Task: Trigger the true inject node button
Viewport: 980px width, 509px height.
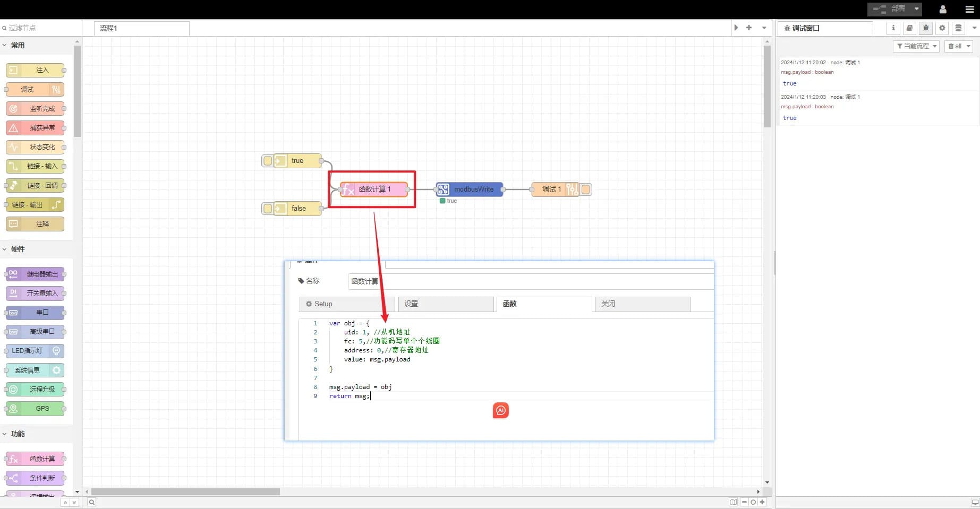Action: [268, 161]
